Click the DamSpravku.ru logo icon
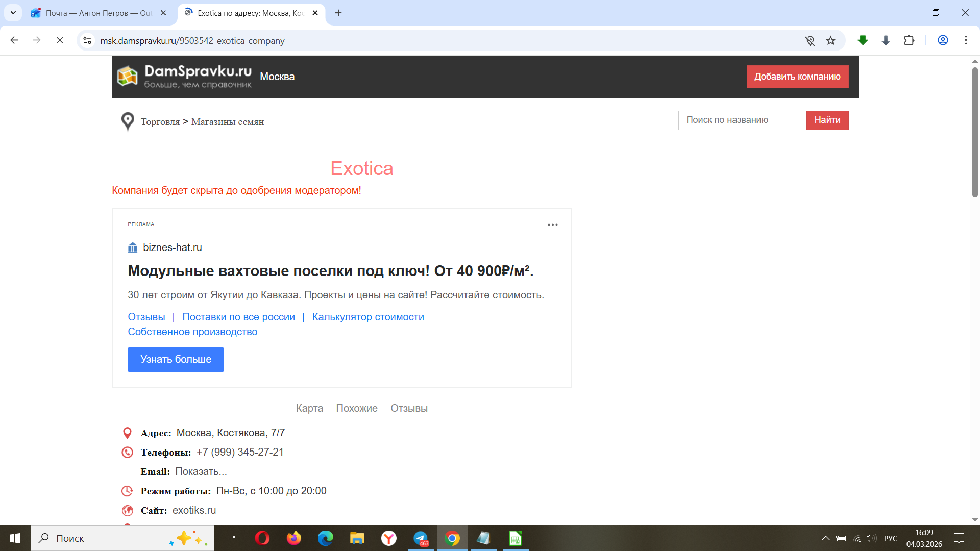The image size is (980, 551). pos(127,77)
